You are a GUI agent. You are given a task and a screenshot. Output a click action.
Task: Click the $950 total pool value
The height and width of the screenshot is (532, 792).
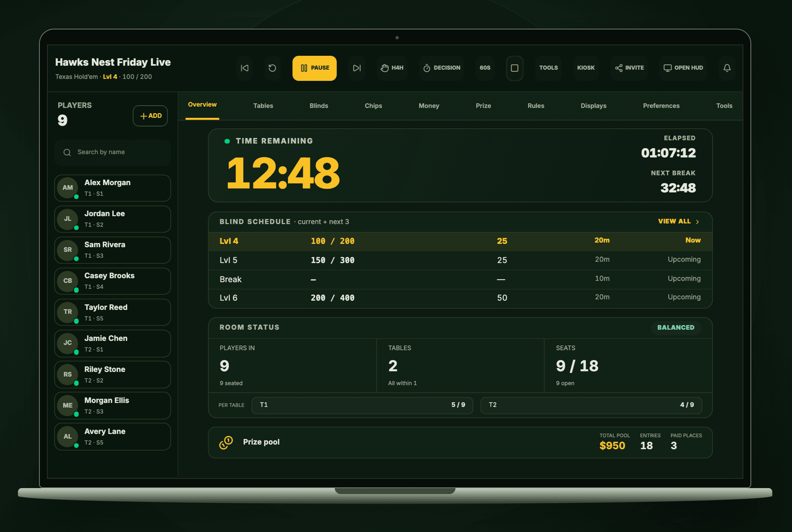tap(612, 446)
